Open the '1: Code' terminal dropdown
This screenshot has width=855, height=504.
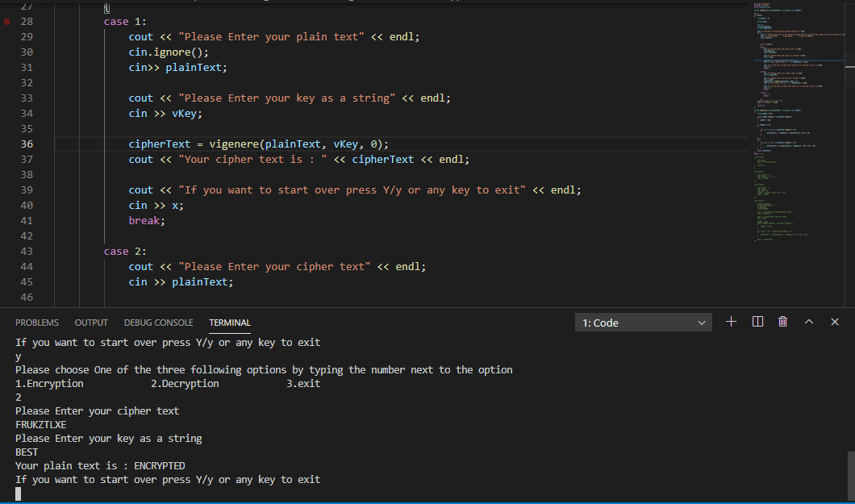[x=644, y=323]
